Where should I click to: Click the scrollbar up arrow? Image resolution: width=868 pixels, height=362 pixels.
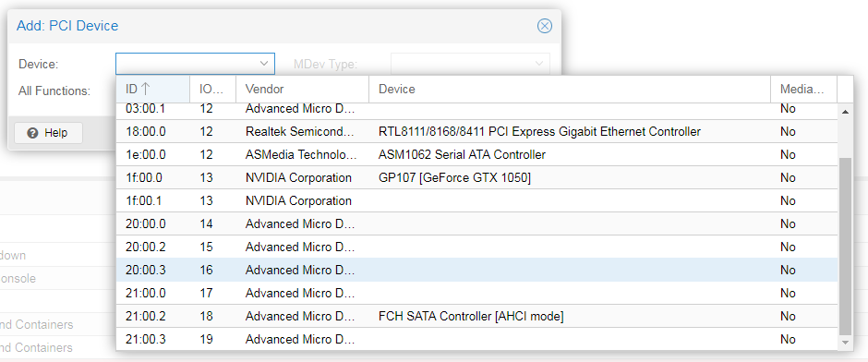[845, 111]
